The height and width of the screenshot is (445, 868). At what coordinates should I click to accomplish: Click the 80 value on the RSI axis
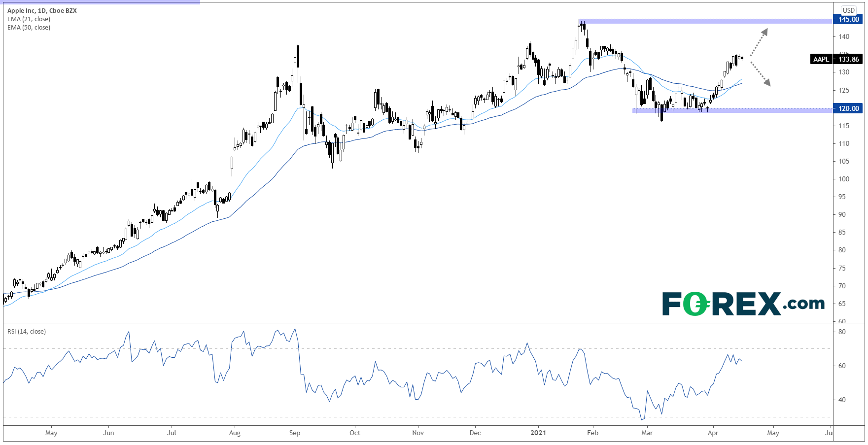coord(842,332)
